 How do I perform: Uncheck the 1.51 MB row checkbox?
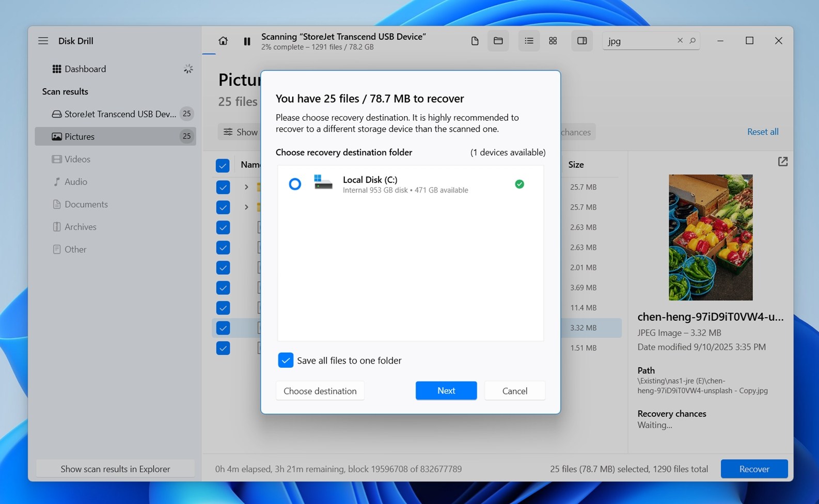[223, 348]
